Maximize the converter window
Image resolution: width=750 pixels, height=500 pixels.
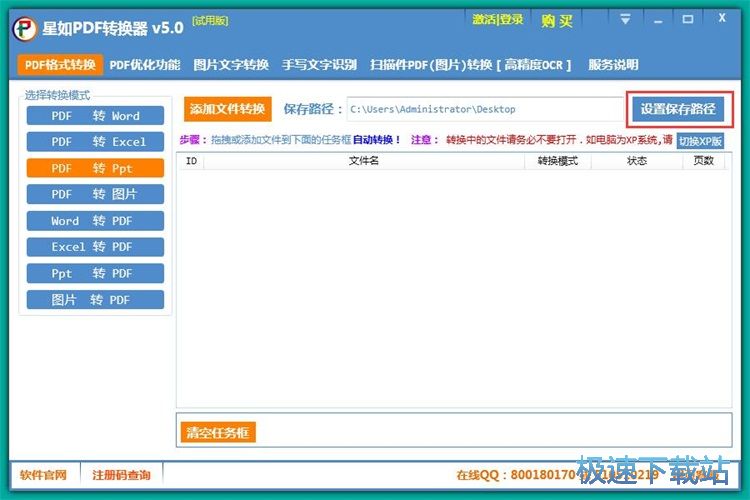point(688,20)
